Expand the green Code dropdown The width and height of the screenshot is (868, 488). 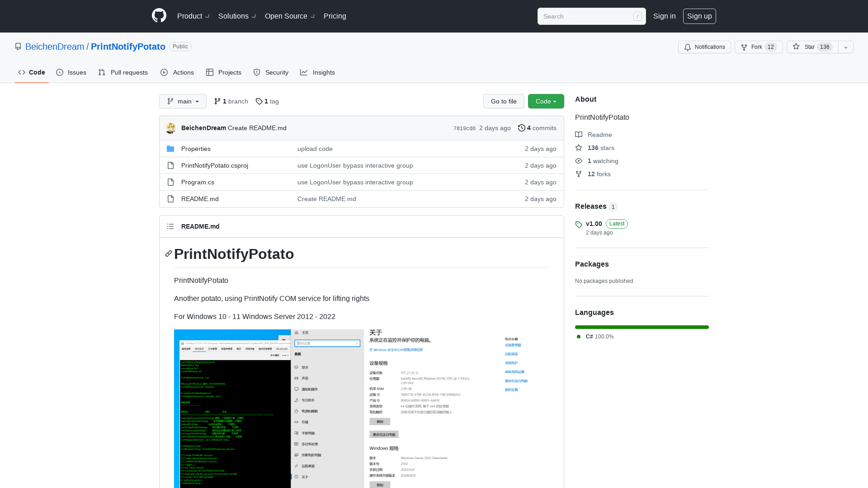click(x=546, y=101)
